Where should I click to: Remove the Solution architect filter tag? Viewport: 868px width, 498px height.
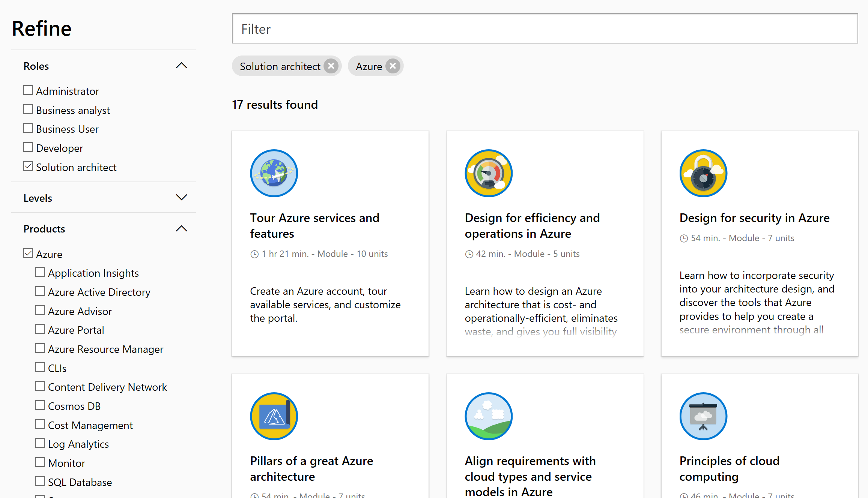coord(331,66)
